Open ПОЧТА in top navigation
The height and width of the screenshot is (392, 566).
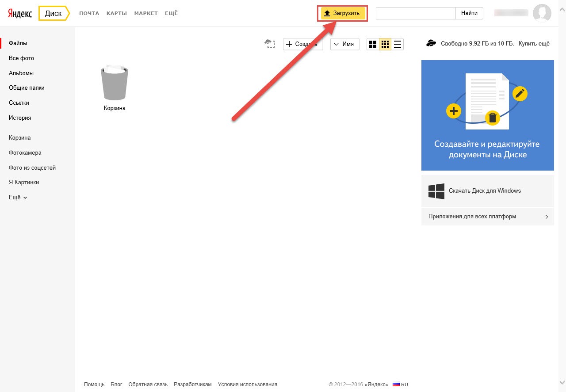pyautogui.click(x=89, y=13)
